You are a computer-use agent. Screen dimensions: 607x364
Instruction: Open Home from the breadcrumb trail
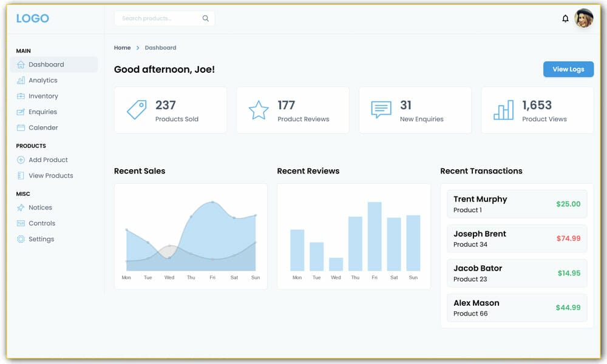[x=122, y=47]
